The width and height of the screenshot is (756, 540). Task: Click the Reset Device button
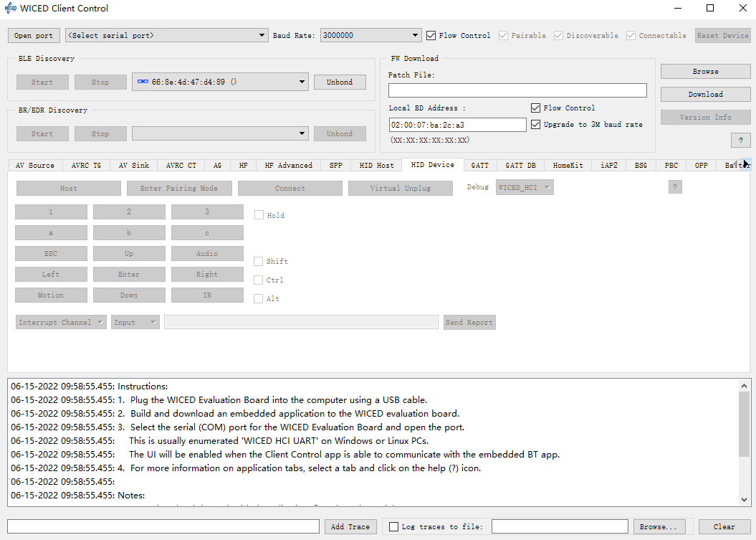pyautogui.click(x=723, y=35)
